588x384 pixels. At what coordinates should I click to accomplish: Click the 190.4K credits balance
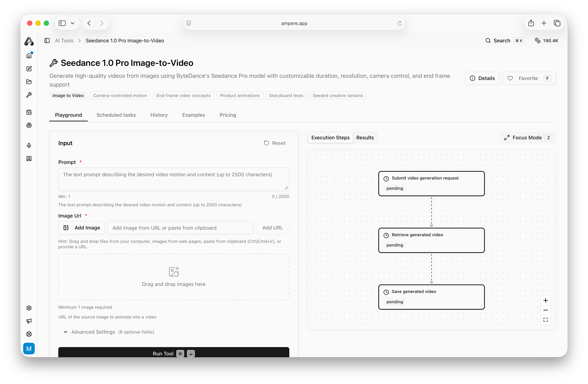click(551, 41)
